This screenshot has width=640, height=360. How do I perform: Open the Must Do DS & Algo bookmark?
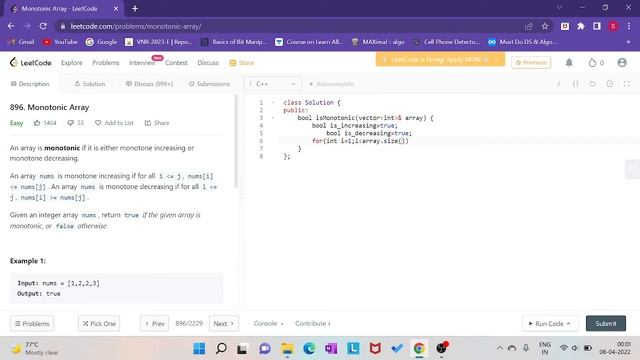522,42
